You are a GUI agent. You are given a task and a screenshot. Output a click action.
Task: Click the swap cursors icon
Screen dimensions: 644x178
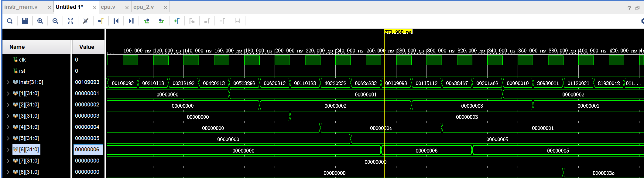238,21
